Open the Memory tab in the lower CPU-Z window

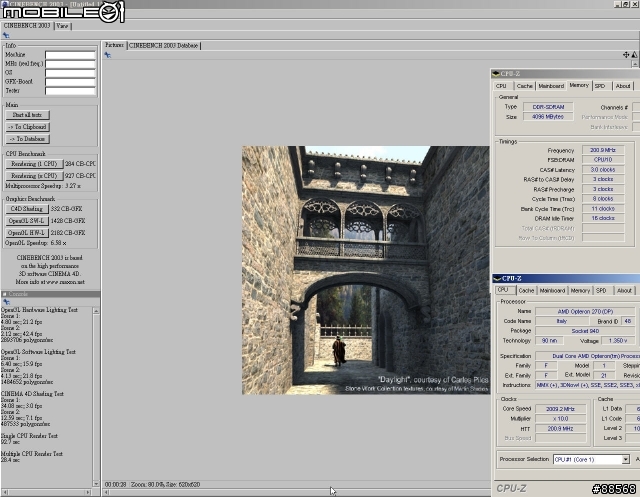tap(580, 291)
